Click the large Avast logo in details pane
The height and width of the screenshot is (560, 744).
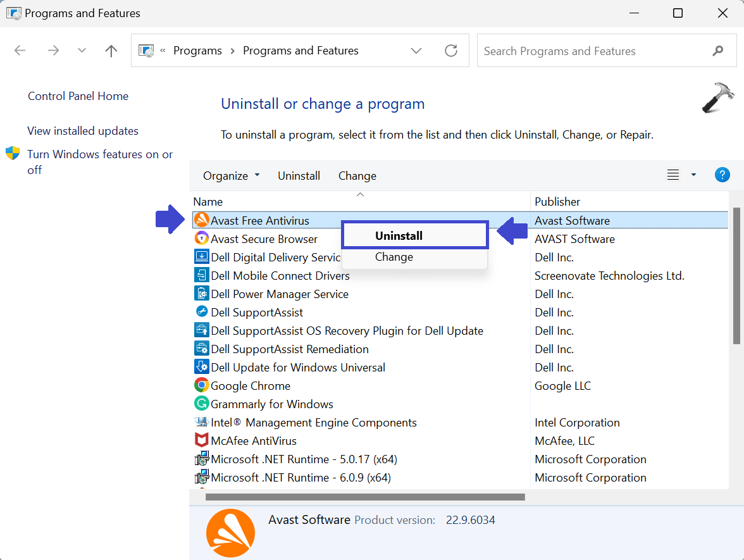230,533
